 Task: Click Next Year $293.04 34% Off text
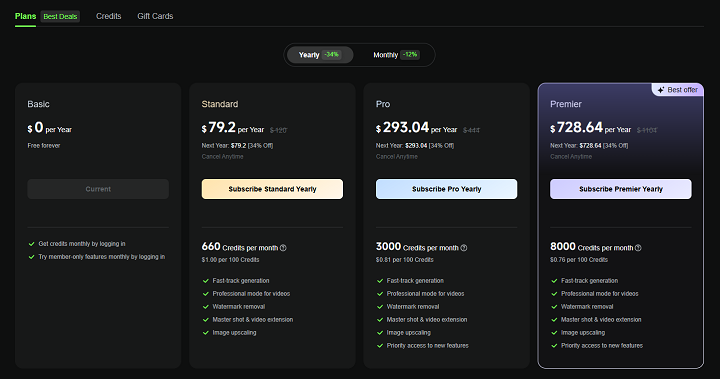(415, 146)
